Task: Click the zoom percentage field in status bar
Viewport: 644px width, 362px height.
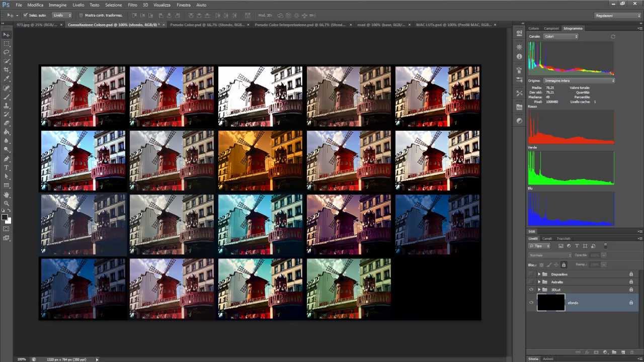Action: coord(22,359)
